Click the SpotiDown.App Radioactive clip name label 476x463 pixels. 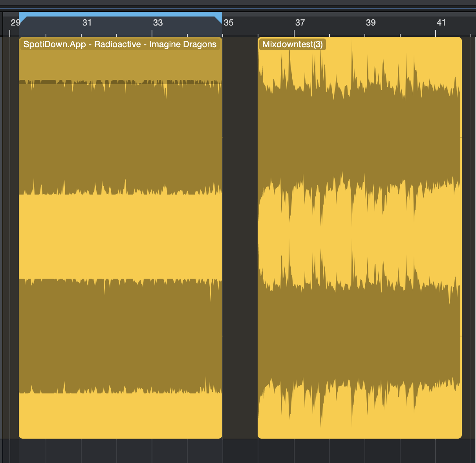click(x=120, y=44)
